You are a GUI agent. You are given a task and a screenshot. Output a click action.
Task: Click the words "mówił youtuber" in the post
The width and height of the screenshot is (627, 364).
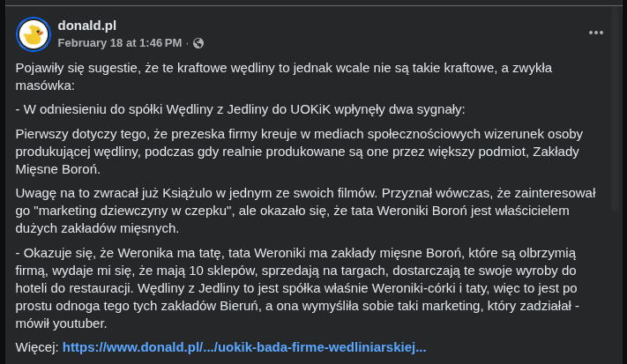[63, 323]
